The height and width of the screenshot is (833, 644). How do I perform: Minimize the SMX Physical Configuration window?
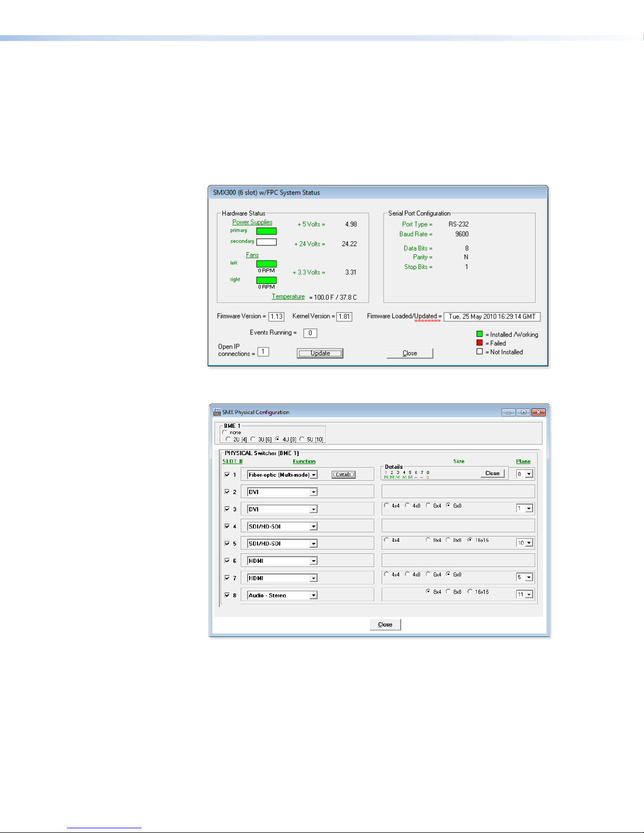click(508, 412)
